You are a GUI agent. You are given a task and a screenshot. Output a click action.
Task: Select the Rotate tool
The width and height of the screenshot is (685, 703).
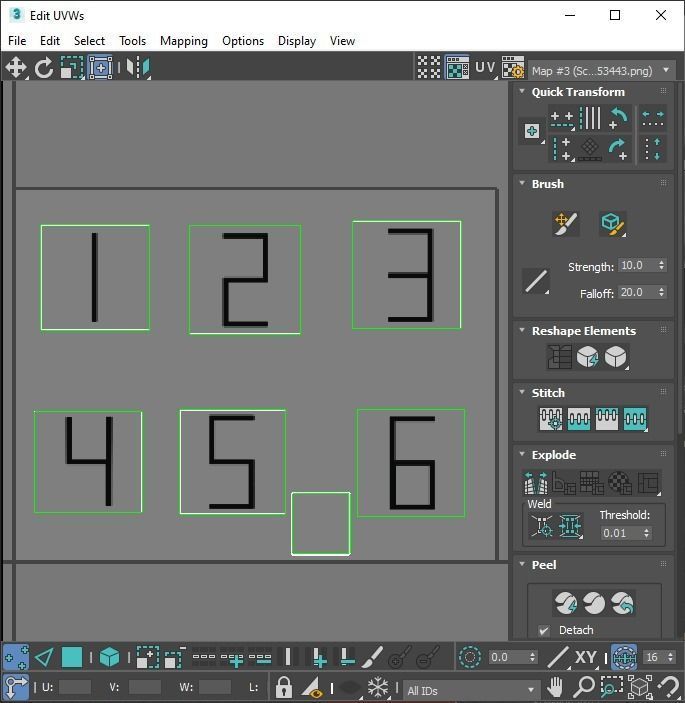44,68
